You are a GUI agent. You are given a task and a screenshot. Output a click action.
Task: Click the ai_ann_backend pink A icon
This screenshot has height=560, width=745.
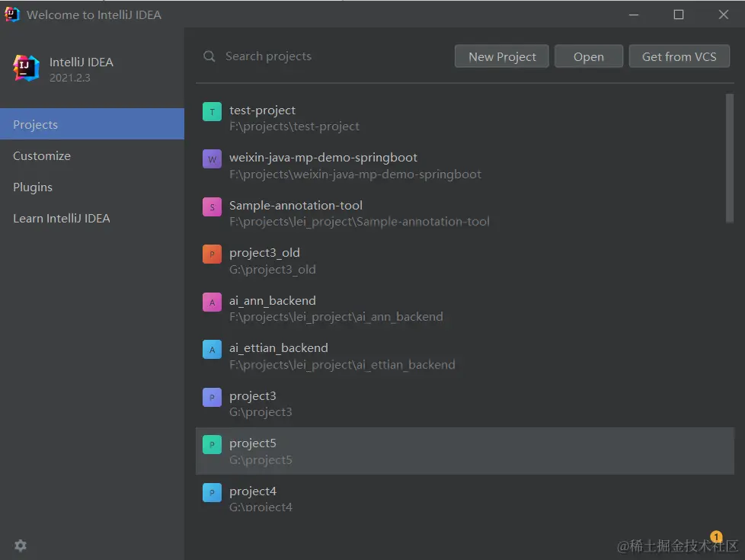click(212, 302)
